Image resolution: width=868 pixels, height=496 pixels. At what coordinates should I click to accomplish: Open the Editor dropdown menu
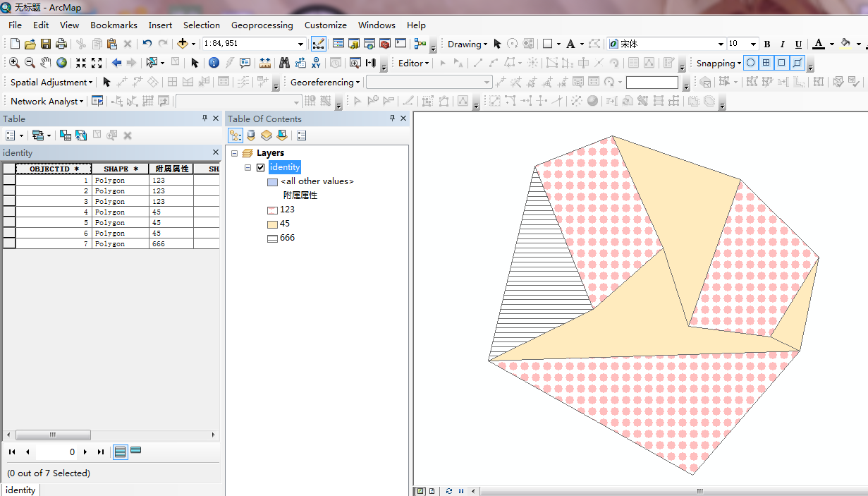pyautogui.click(x=413, y=63)
